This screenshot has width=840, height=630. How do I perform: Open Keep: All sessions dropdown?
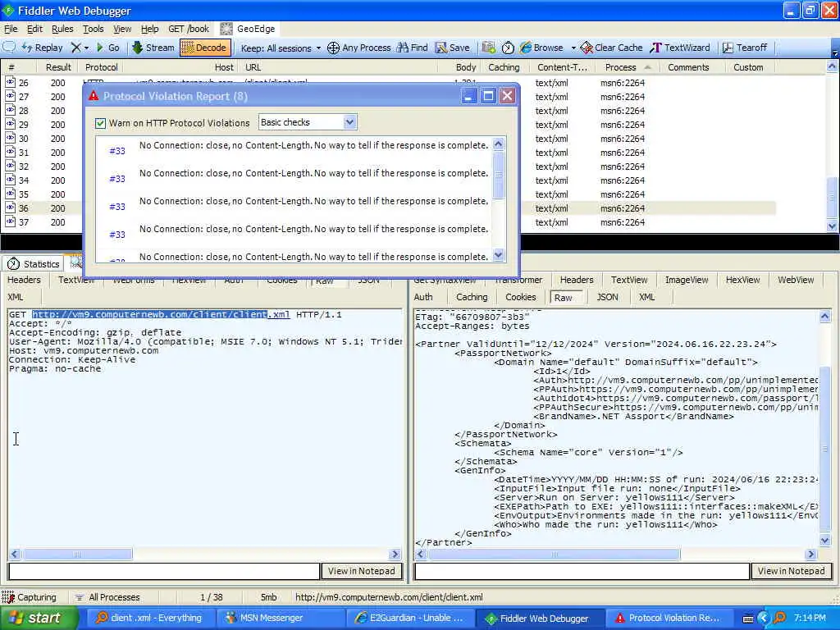click(x=281, y=48)
